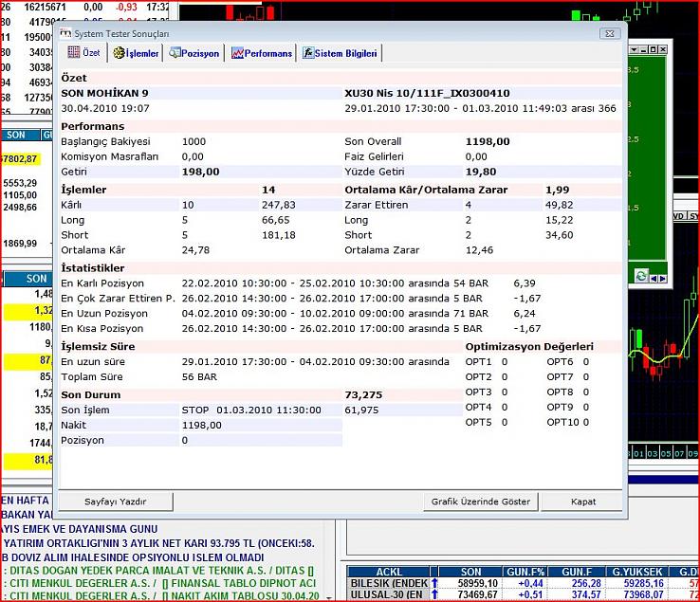Close the green panel window
The height and width of the screenshot is (602, 700).
point(662,49)
